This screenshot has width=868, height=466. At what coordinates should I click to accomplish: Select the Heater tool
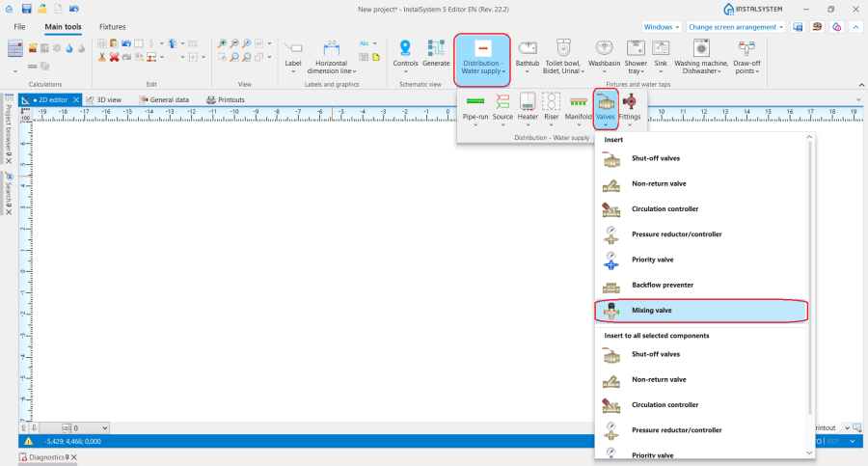[x=528, y=109]
